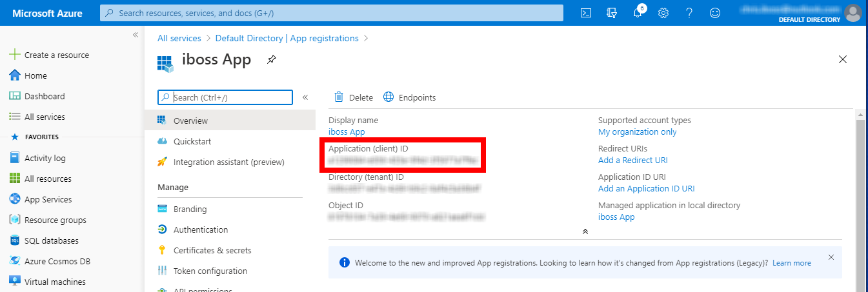Open App Services favorite
Screen dimensions: 868x292
pyautogui.click(x=40, y=199)
